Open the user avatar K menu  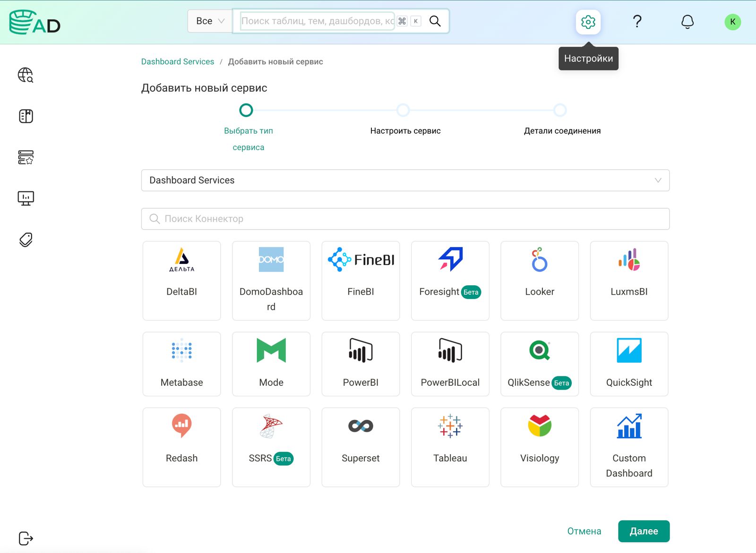732,22
